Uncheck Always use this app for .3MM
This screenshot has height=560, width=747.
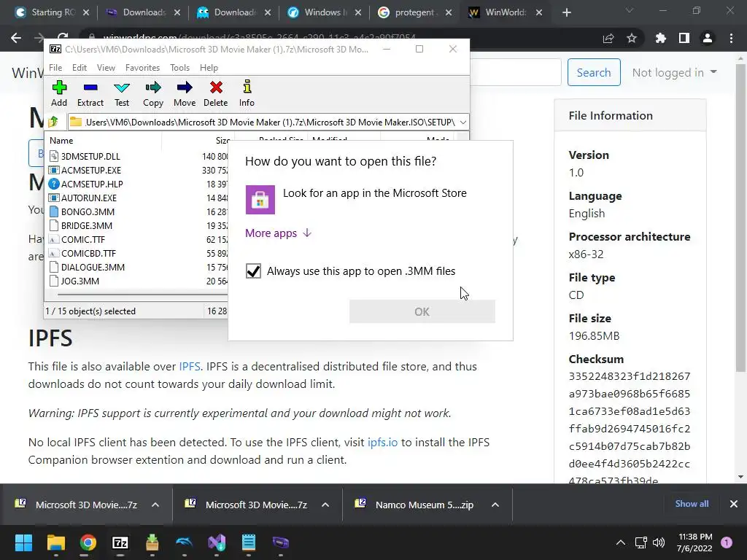click(253, 271)
